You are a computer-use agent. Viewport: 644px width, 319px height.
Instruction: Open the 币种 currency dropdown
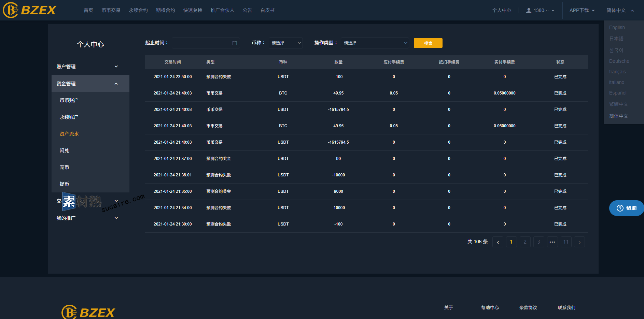pos(285,43)
